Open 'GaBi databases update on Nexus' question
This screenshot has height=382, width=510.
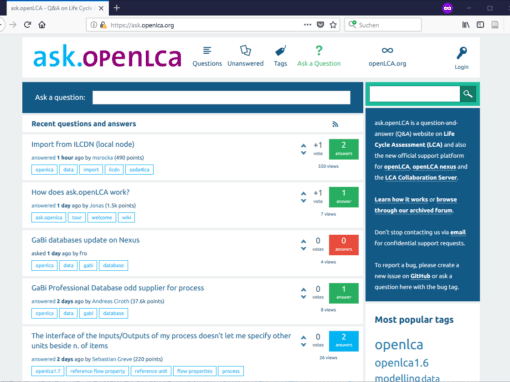point(85,240)
